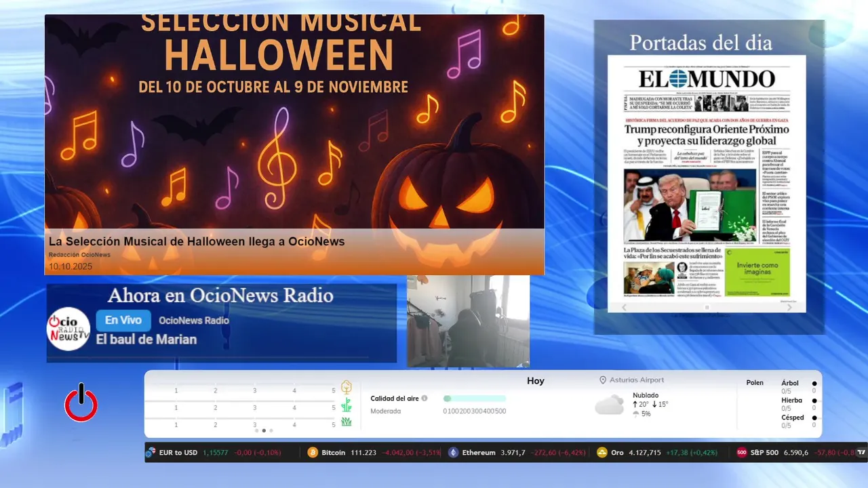Click the Bitcoin price 111.223

coord(363,452)
